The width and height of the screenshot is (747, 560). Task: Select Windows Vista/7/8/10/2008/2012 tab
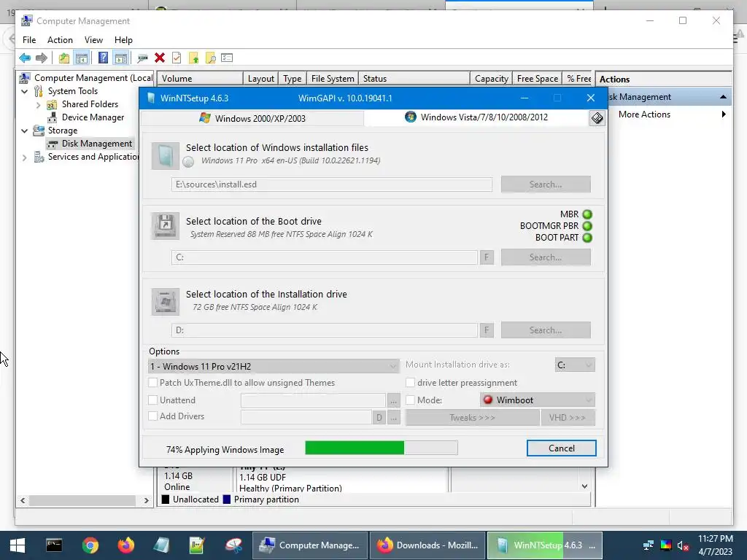(x=477, y=117)
